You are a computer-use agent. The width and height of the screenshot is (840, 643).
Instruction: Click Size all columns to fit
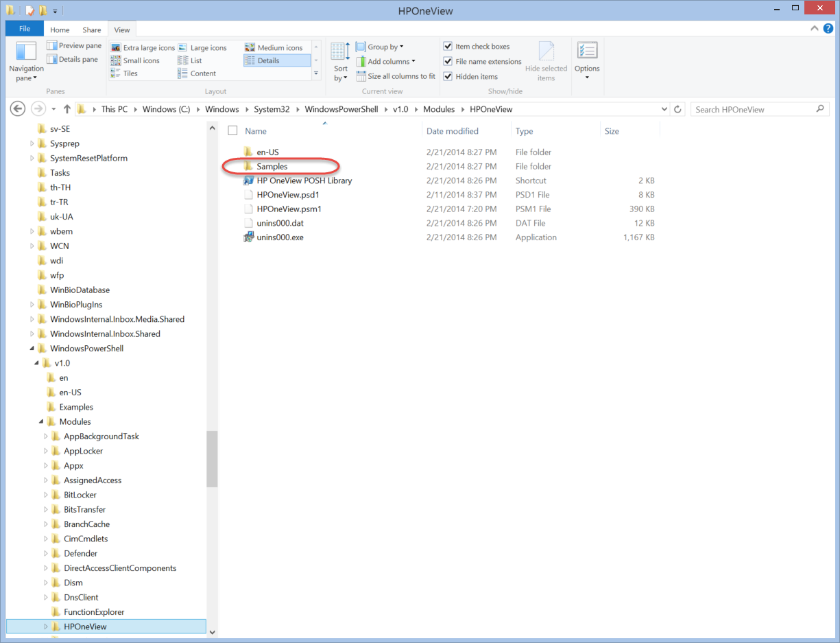coord(396,76)
